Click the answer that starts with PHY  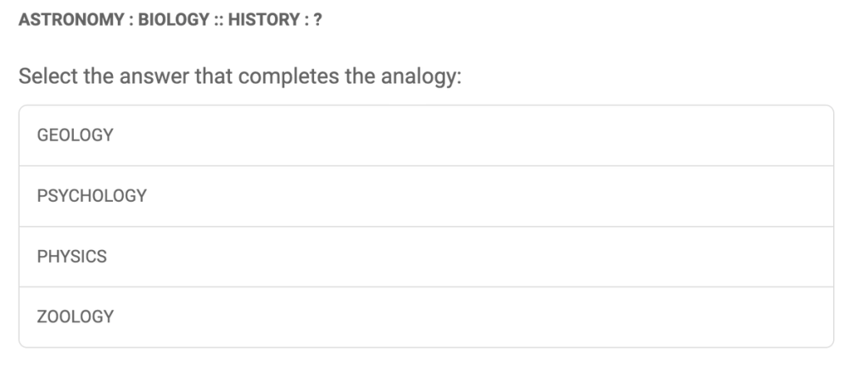coord(72,257)
